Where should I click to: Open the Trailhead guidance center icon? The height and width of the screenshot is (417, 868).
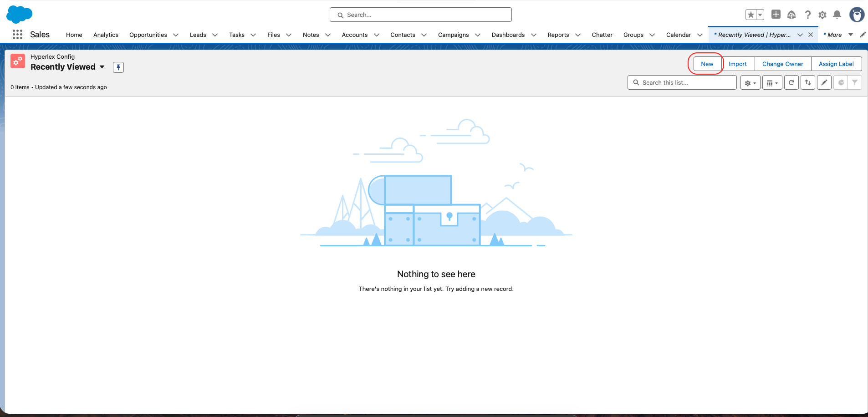coord(791,15)
